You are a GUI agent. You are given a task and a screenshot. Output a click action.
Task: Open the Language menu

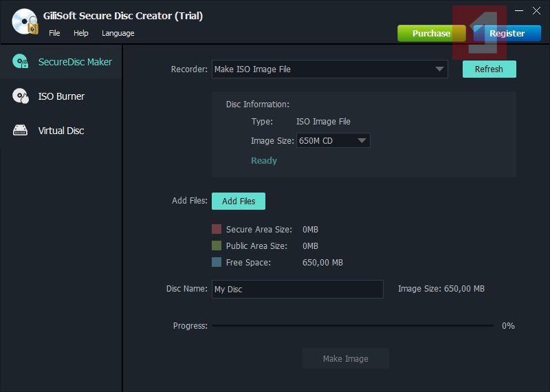click(118, 33)
